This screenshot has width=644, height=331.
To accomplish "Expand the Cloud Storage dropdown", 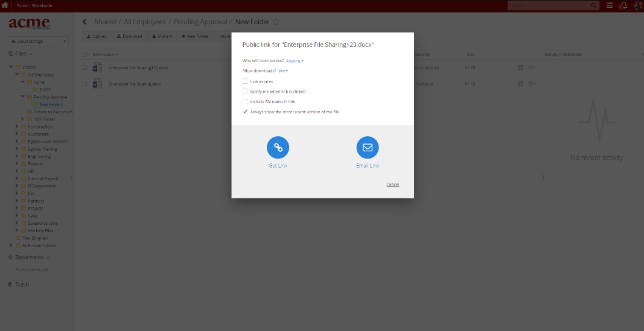I will point(38,41).
